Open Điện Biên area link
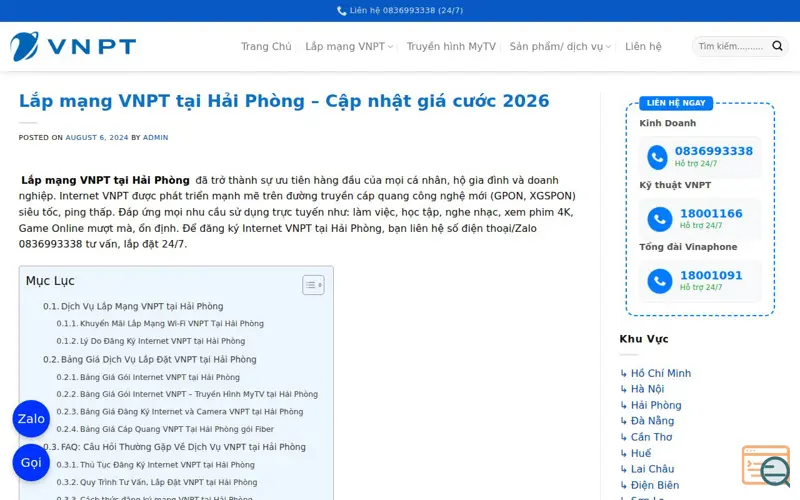 (655, 485)
